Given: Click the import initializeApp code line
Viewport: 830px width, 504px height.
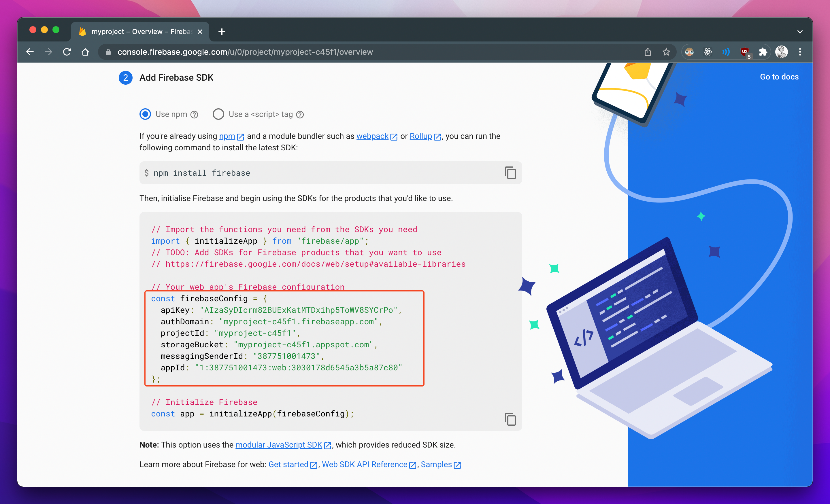Looking at the screenshot, I should pyautogui.click(x=260, y=241).
